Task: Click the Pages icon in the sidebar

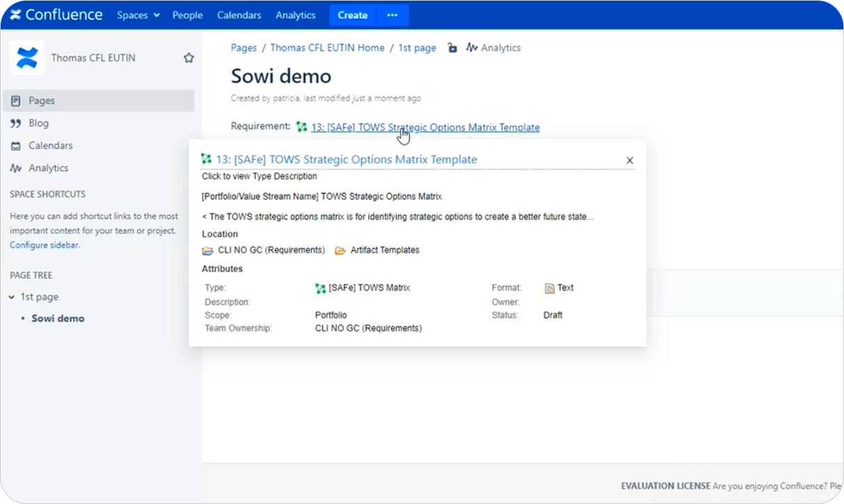Action: (15, 101)
